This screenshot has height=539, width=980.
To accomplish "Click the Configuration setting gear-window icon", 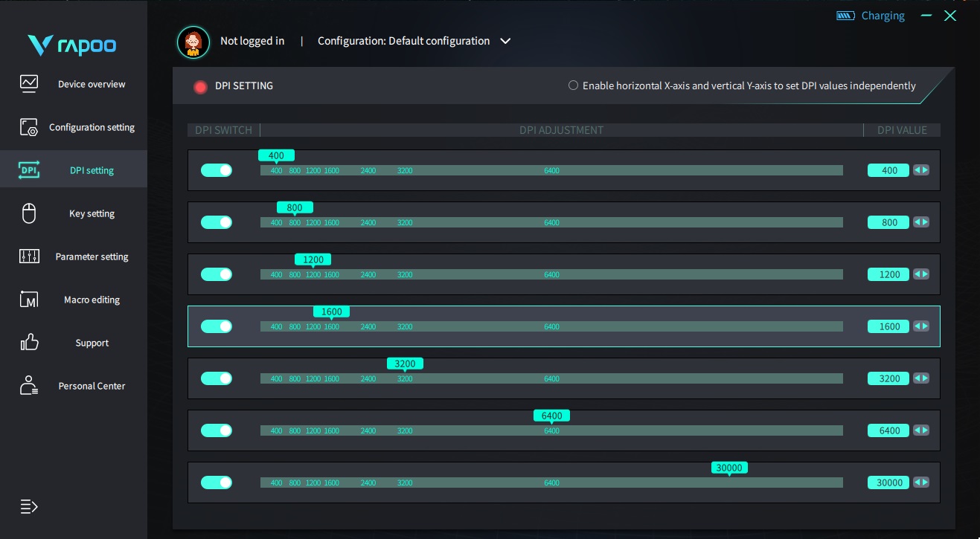I will pos(29,127).
